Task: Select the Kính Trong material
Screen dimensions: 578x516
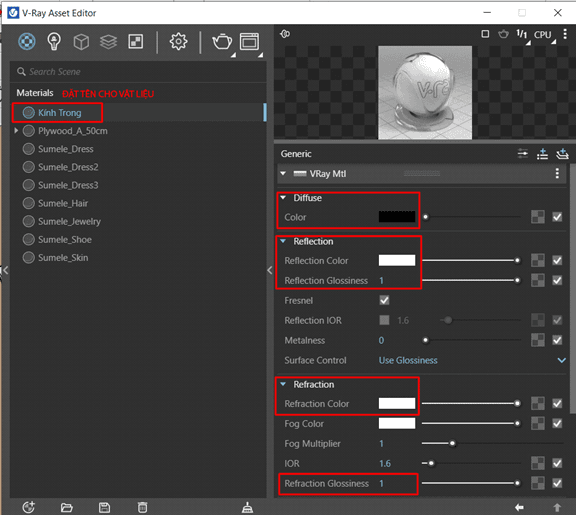Action: coord(138,112)
